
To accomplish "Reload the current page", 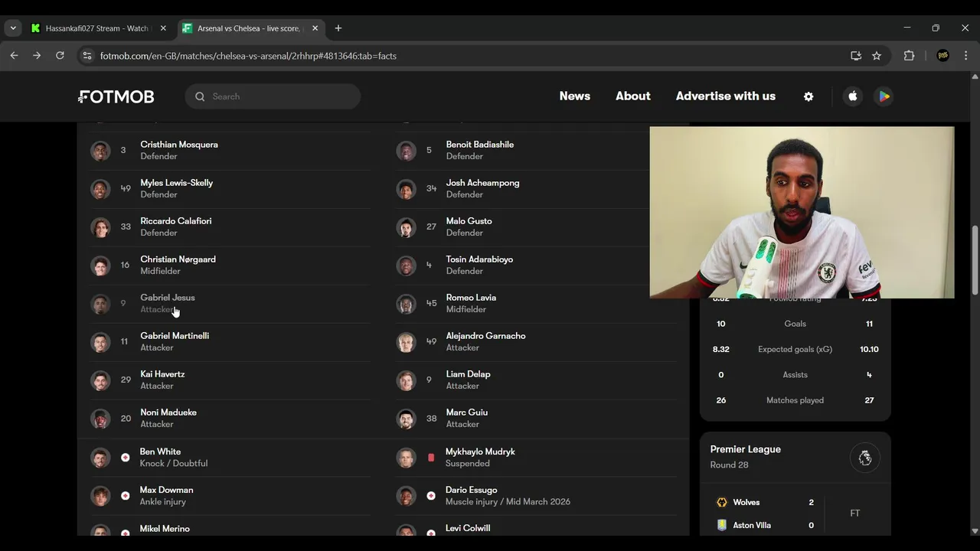I will [60, 56].
